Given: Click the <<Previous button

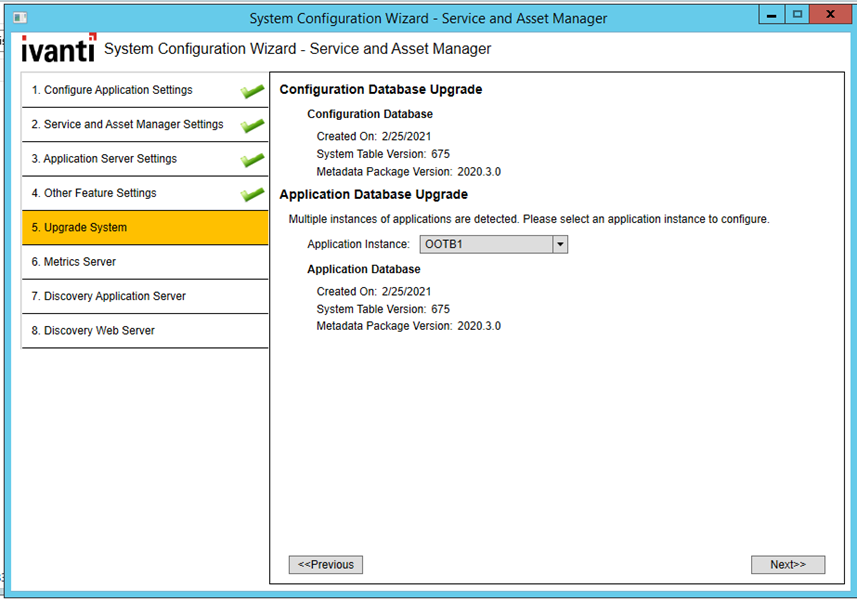Looking at the screenshot, I should [x=325, y=564].
